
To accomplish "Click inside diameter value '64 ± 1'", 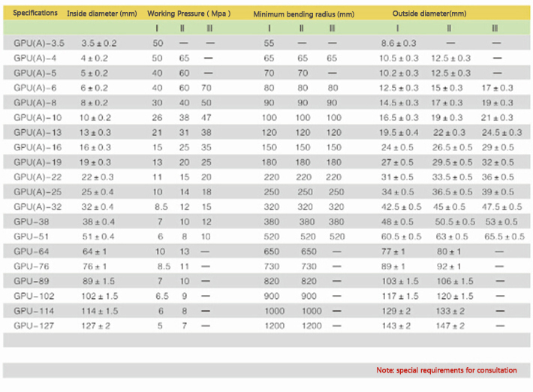I will pyautogui.click(x=95, y=252).
